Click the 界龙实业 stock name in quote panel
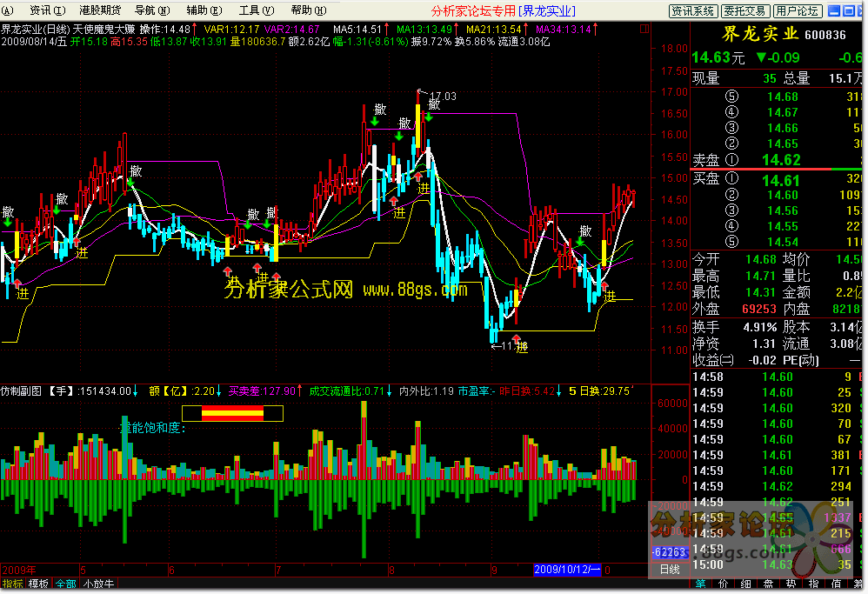The width and height of the screenshot is (868, 594). (x=759, y=34)
